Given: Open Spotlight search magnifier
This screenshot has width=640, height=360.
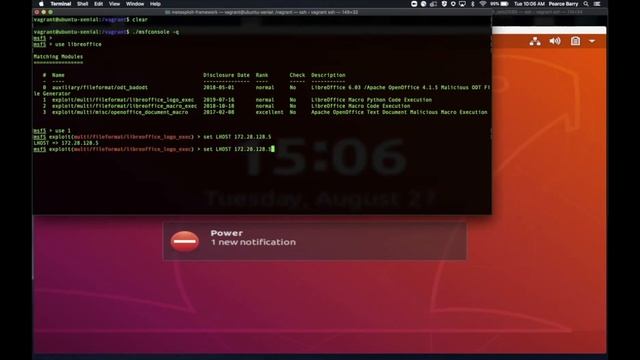Looking at the screenshot, I should (586, 4).
